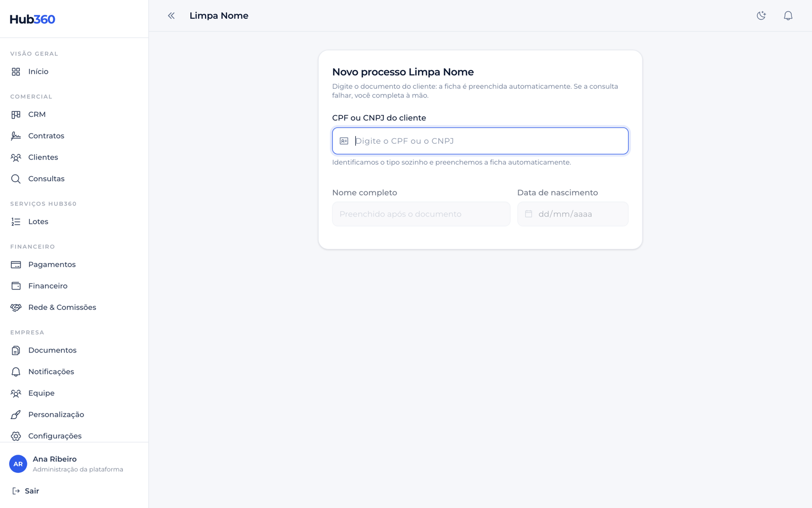812x508 pixels.
Task: Click the Contratos signature icon
Action: pos(16,136)
